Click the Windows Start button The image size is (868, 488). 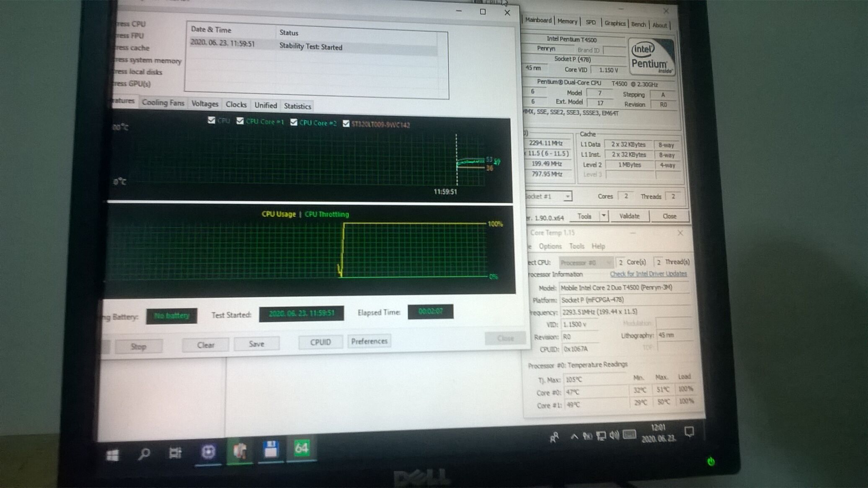pyautogui.click(x=112, y=455)
